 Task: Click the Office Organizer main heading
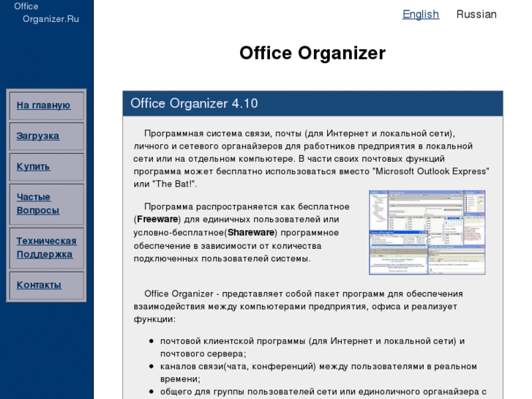[312, 53]
